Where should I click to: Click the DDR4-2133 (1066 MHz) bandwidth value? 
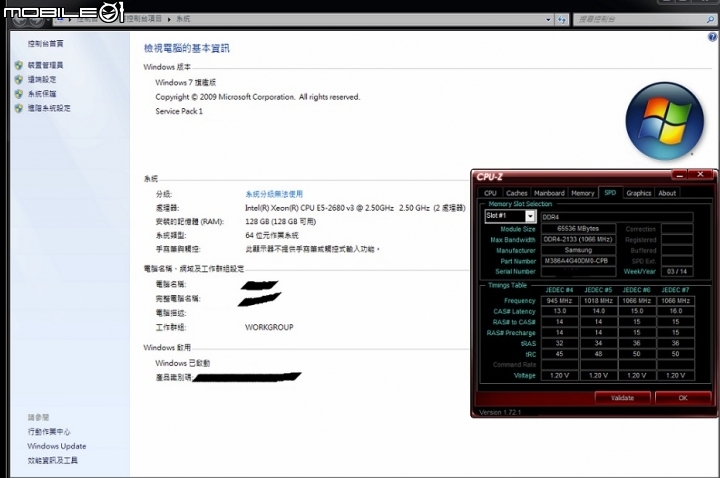tap(578, 240)
